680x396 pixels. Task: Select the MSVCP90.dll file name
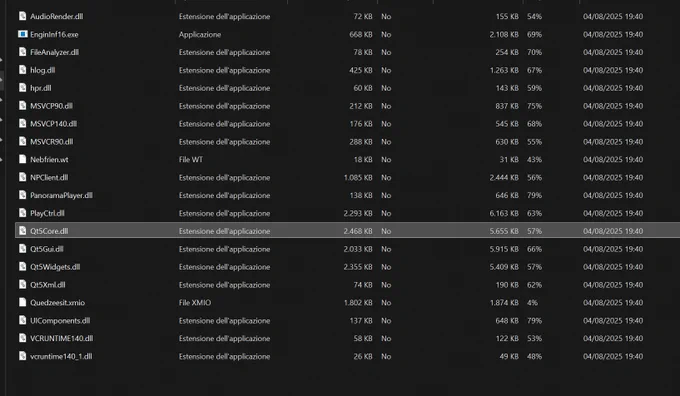pos(51,106)
